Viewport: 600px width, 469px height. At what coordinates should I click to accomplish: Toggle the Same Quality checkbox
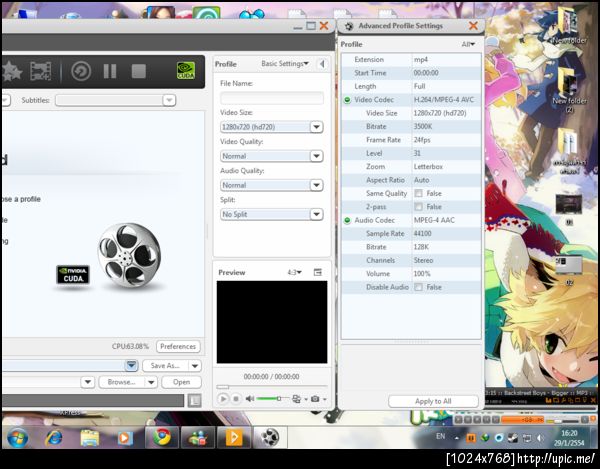(x=419, y=194)
